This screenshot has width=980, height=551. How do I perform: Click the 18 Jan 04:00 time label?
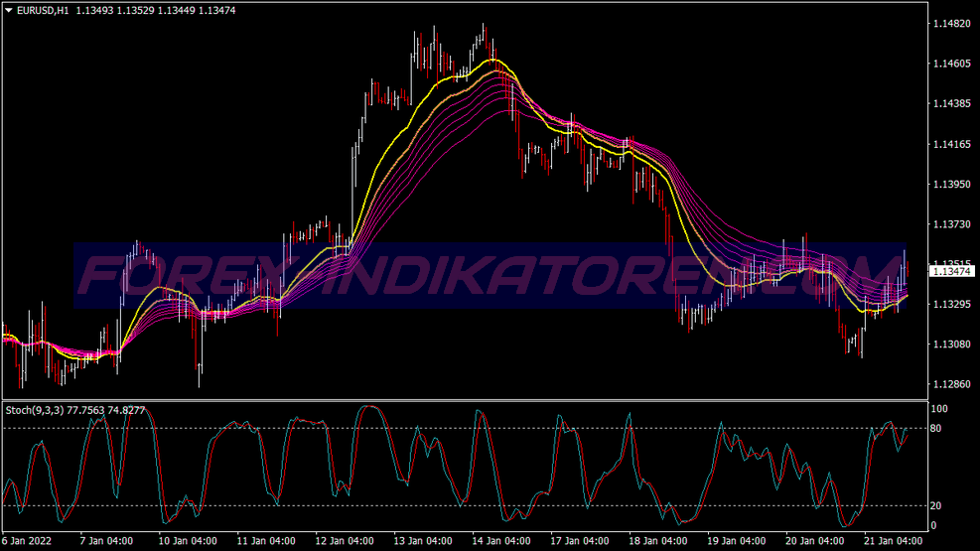[x=658, y=541]
